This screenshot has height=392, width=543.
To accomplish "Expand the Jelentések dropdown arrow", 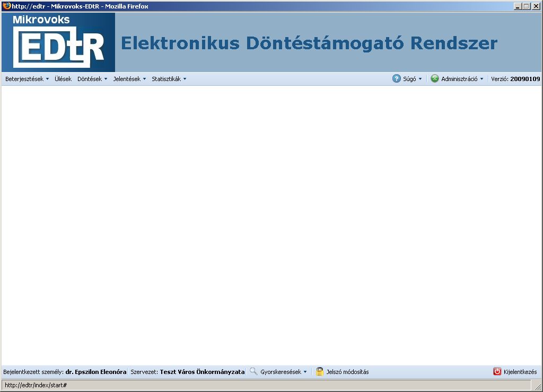I will (x=144, y=79).
